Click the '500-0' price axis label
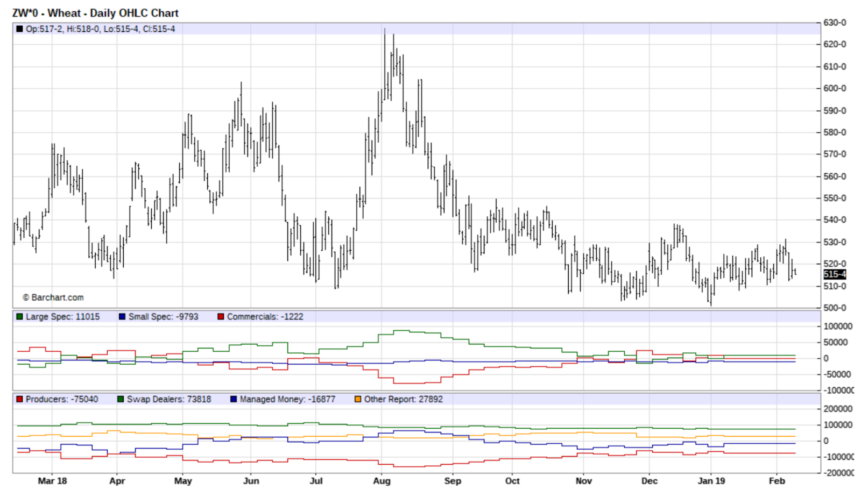This screenshot has width=861, height=504. coord(835,308)
